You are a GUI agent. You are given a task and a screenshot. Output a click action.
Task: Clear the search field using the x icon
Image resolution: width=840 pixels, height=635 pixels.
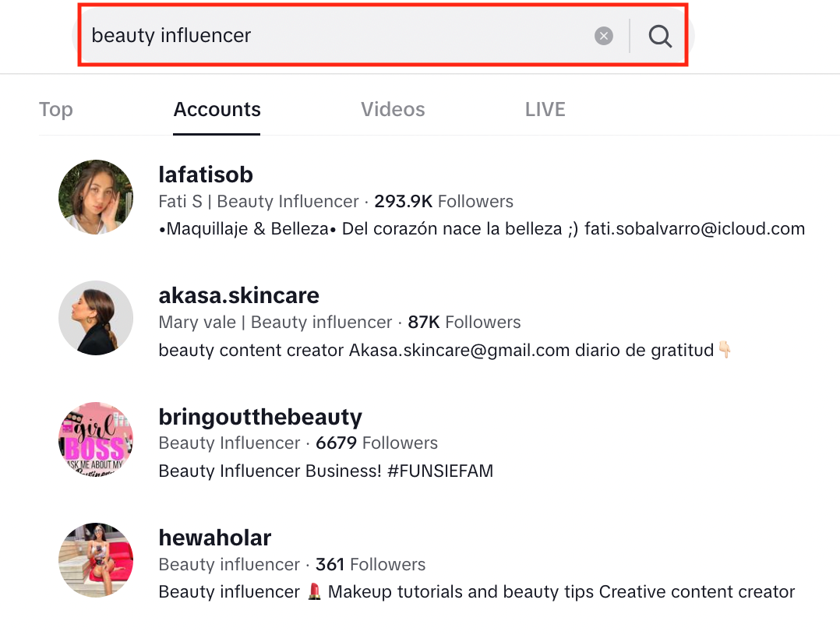[x=604, y=35]
